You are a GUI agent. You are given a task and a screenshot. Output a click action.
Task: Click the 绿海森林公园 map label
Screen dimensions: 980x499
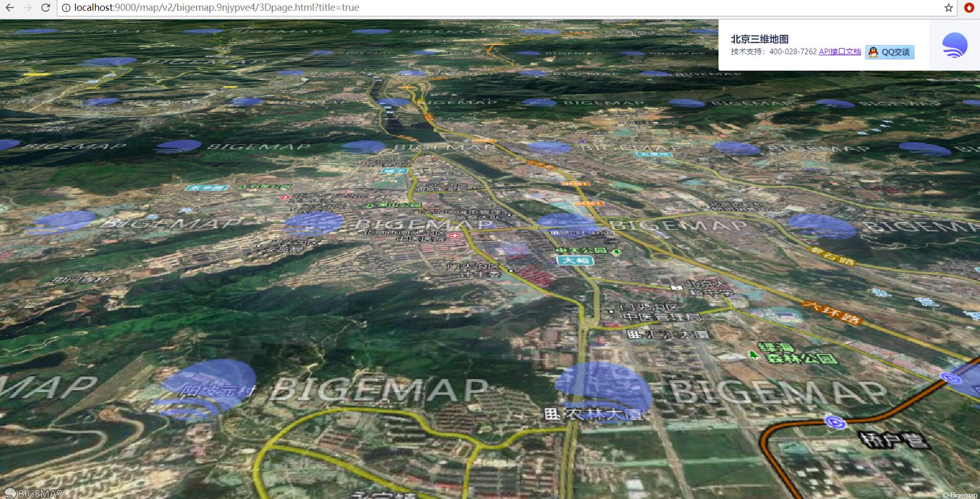click(797, 353)
